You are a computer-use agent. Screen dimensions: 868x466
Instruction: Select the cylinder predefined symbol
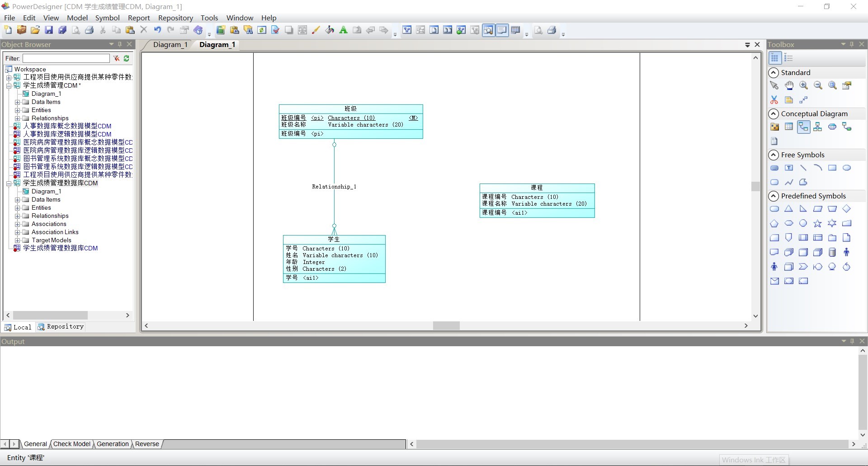pos(832,252)
